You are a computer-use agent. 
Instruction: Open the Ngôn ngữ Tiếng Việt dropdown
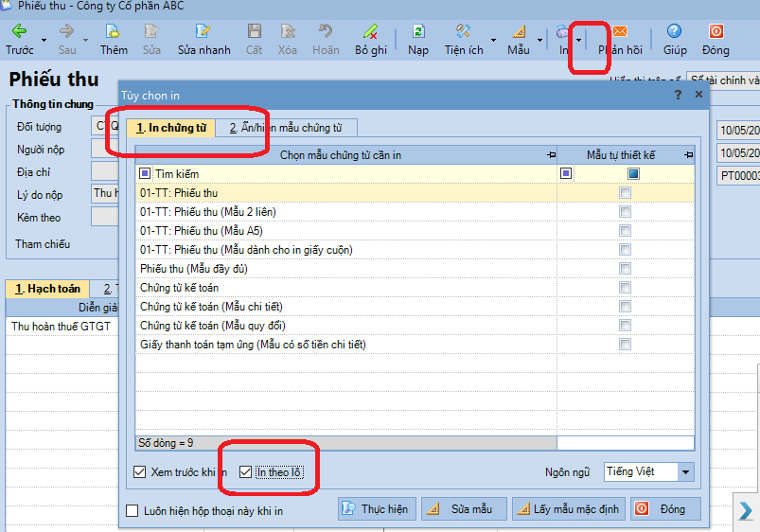click(x=686, y=471)
